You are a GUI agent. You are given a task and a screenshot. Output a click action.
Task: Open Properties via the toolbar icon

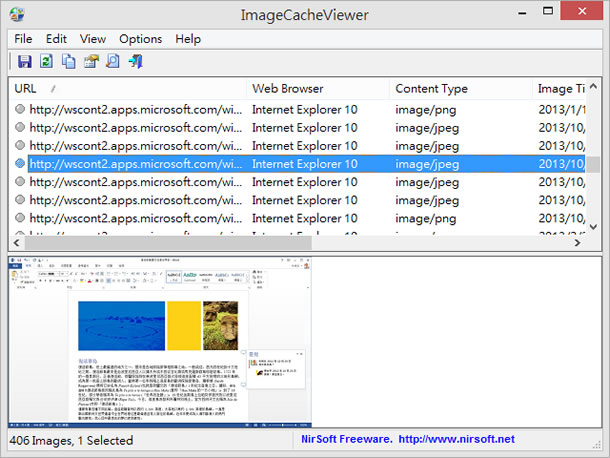(x=90, y=62)
